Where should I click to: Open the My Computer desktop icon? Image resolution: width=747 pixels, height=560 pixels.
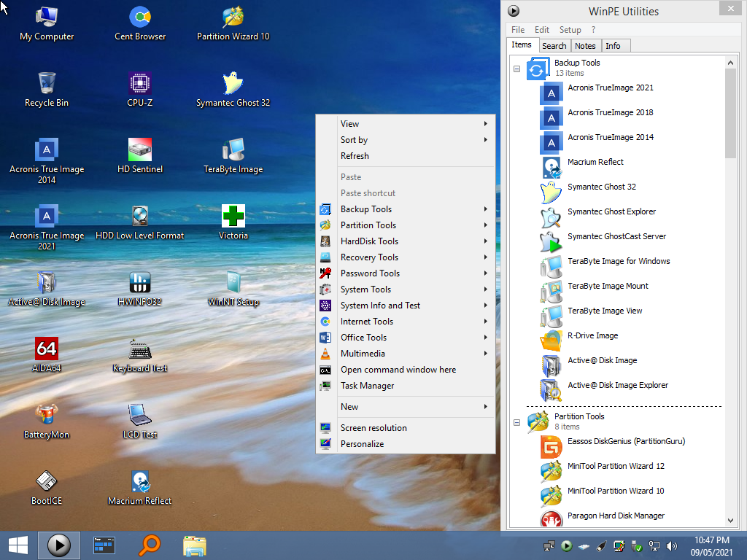(47, 24)
